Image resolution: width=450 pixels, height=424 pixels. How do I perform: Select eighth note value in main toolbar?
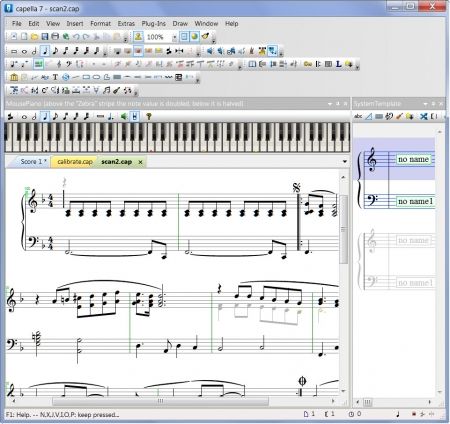pos(55,51)
